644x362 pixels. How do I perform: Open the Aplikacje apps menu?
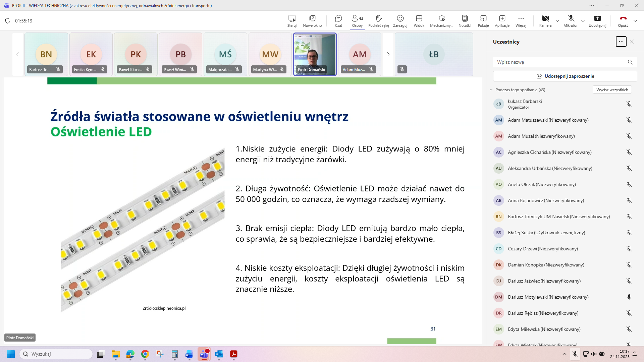[x=502, y=21]
